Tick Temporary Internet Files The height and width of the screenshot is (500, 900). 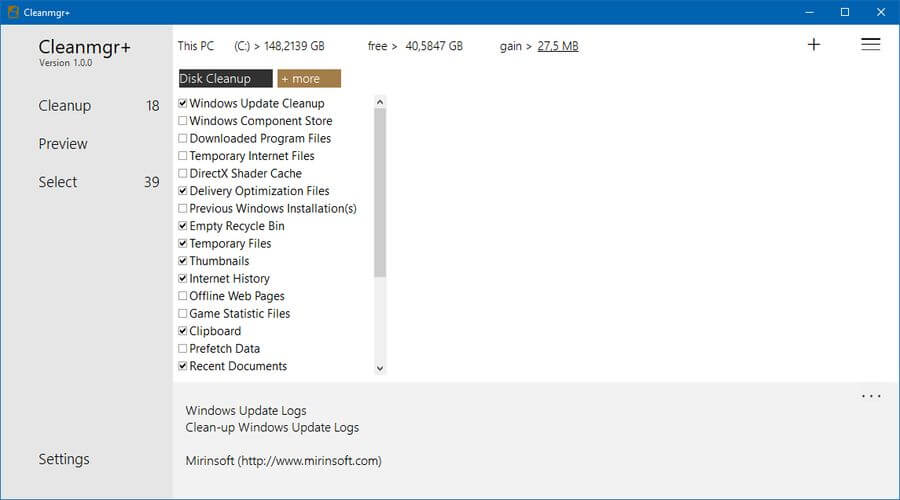(x=183, y=156)
